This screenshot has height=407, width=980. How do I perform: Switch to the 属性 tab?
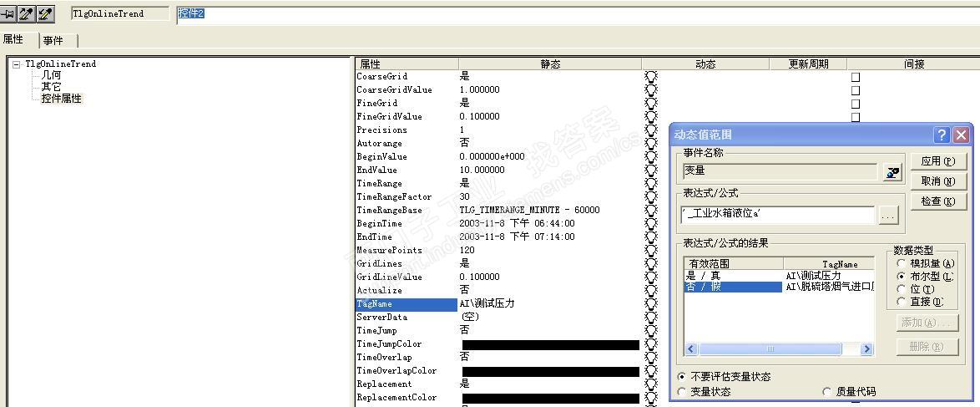(13, 39)
